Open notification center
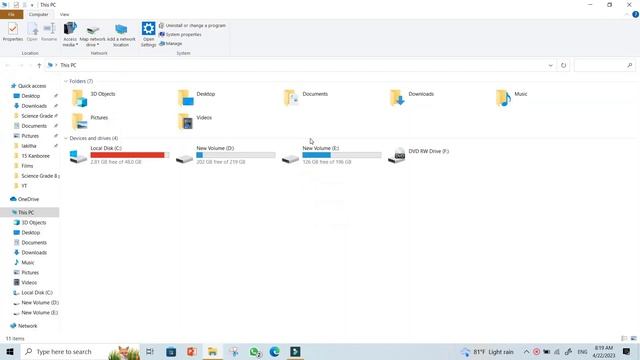This screenshot has width=640, height=360. 627,351
